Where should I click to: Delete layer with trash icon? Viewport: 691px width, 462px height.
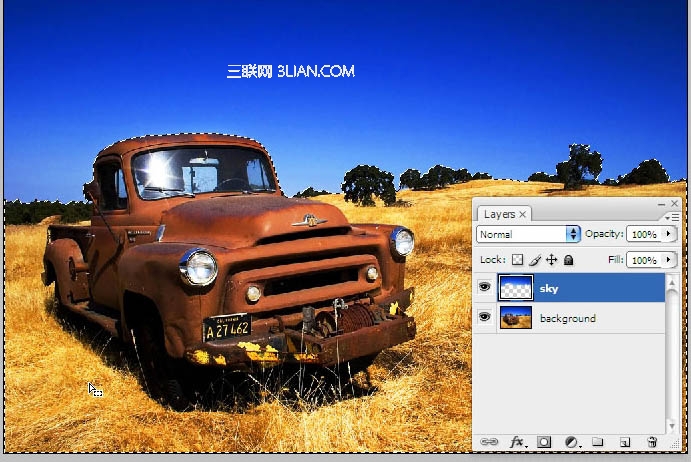point(652,442)
